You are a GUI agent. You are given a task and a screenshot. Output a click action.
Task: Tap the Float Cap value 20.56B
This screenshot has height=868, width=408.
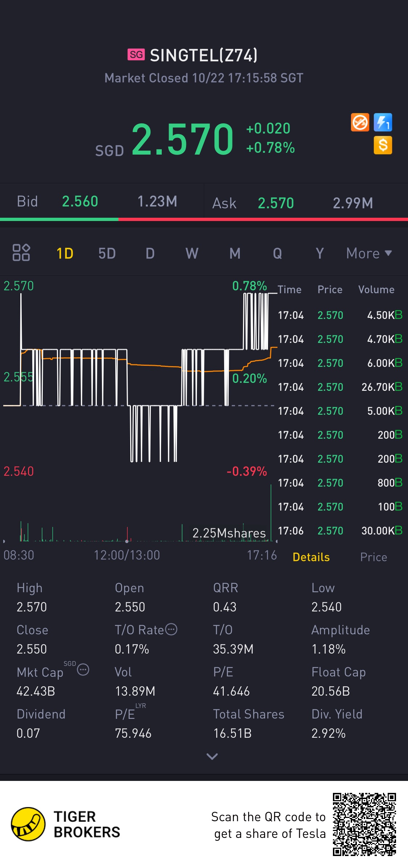click(331, 691)
